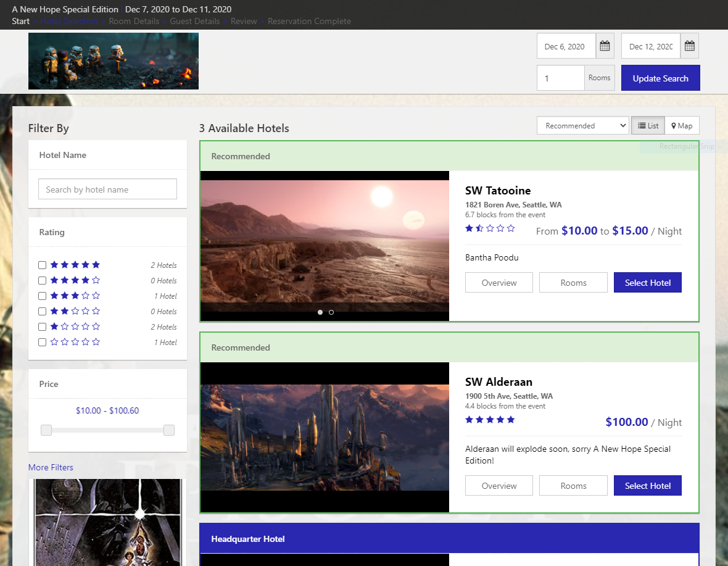Click the Lego stormtroopers banner image
The image size is (728, 566).
114,61
